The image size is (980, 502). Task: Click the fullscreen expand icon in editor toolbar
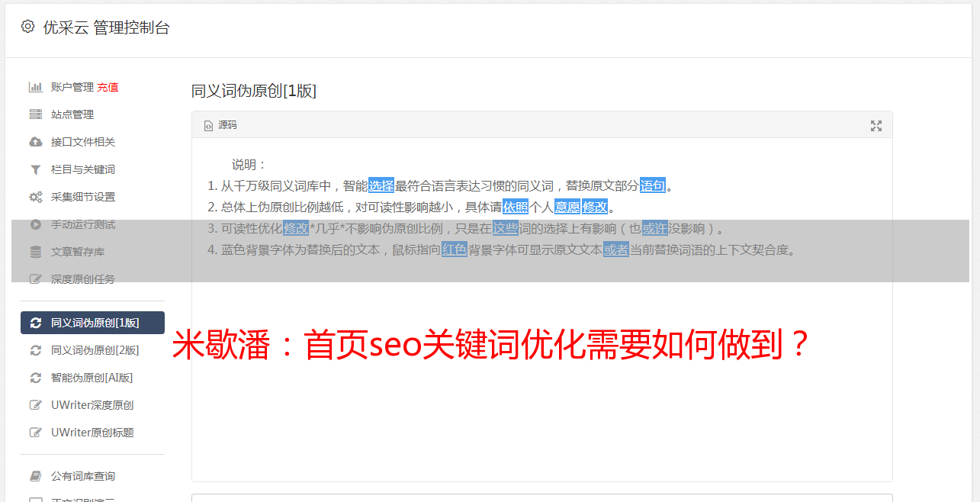point(876,126)
